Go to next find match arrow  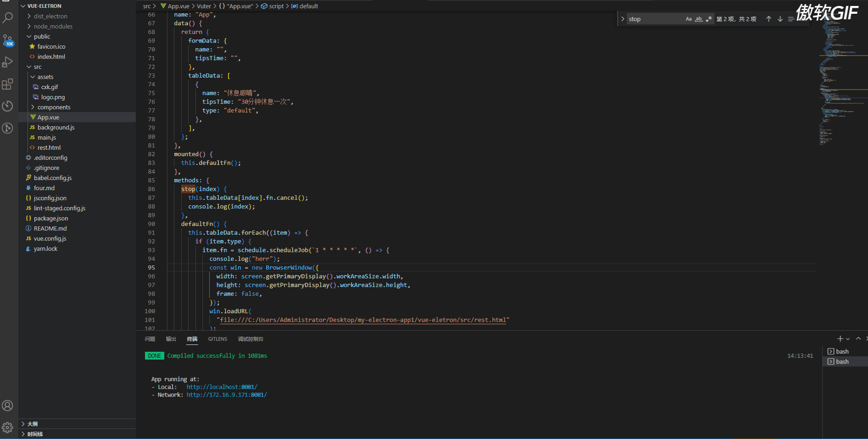(780, 19)
